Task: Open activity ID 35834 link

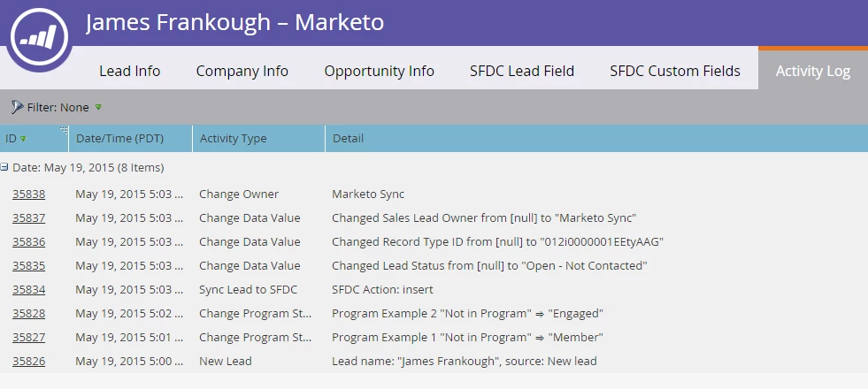Action: [x=29, y=289]
